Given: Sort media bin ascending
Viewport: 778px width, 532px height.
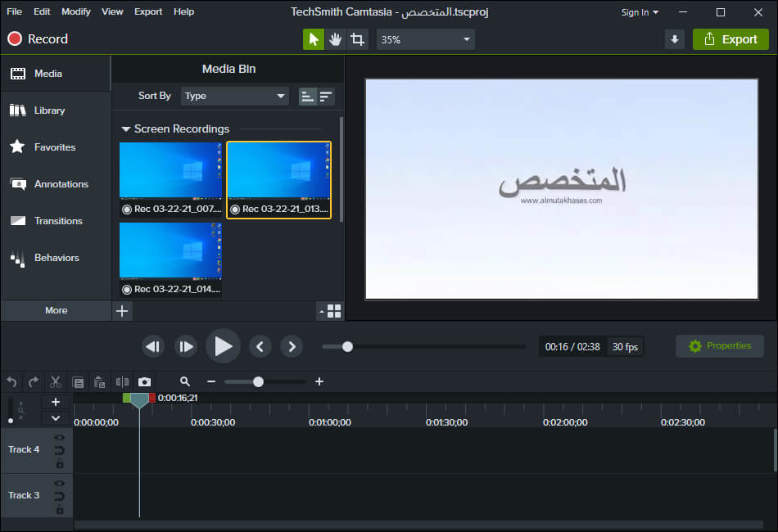Looking at the screenshot, I should pyautogui.click(x=308, y=97).
